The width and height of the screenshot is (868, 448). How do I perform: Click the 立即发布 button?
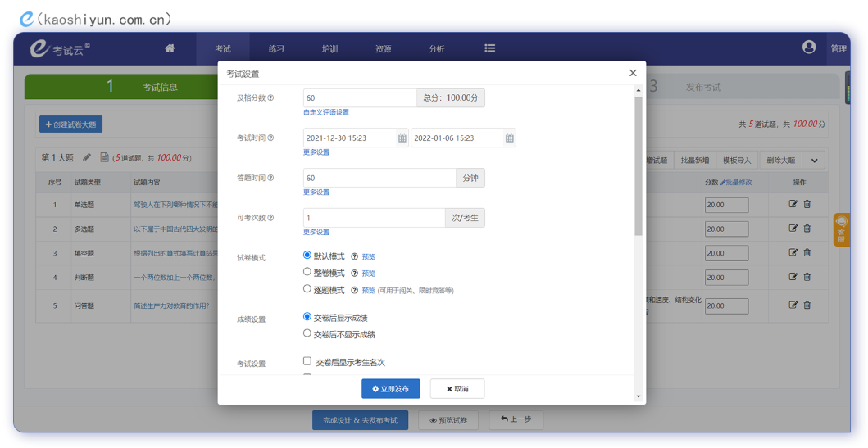click(391, 389)
